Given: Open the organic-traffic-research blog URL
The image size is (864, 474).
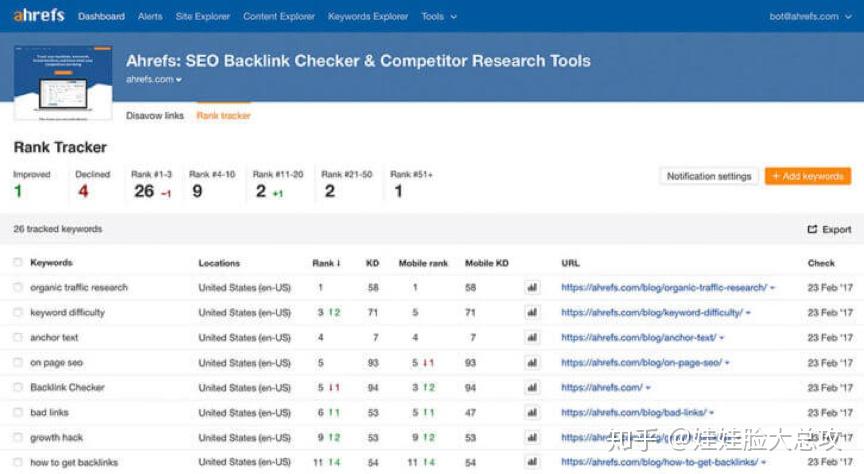Looking at the screenshot, I should click(664, 287).
